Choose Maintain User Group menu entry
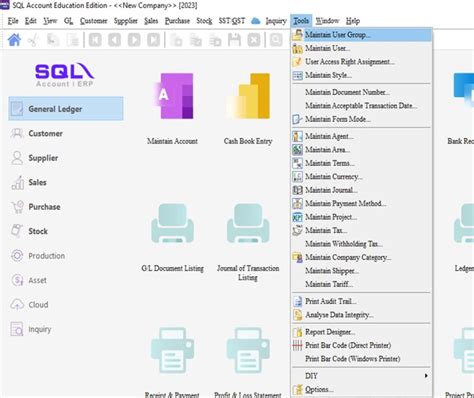 tap(362, 35)
